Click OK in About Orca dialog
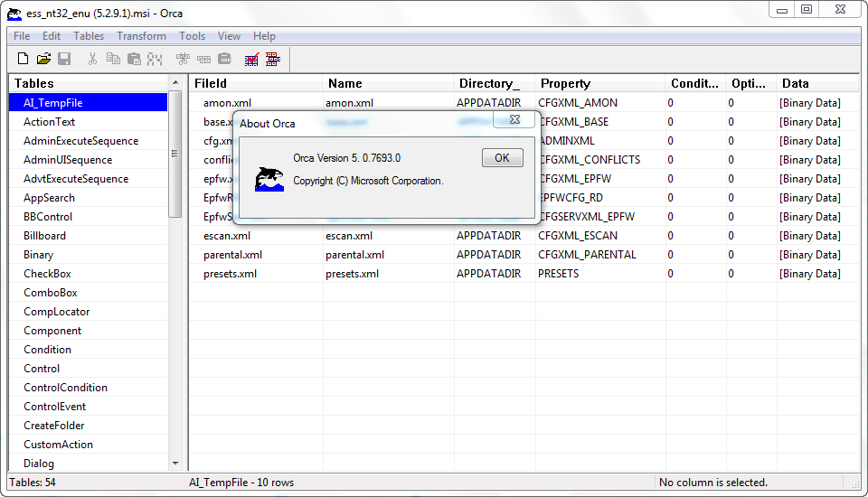 click(x=502, y=158)
